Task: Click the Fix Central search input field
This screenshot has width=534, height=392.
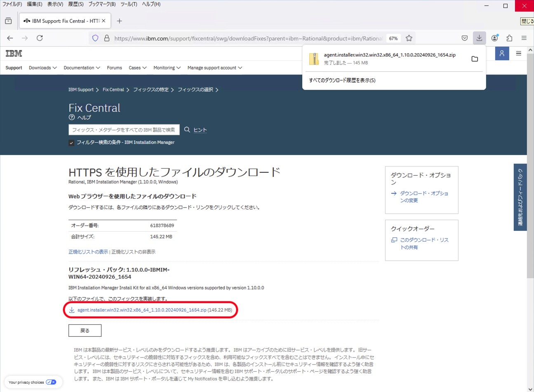Action: (124, 129)
